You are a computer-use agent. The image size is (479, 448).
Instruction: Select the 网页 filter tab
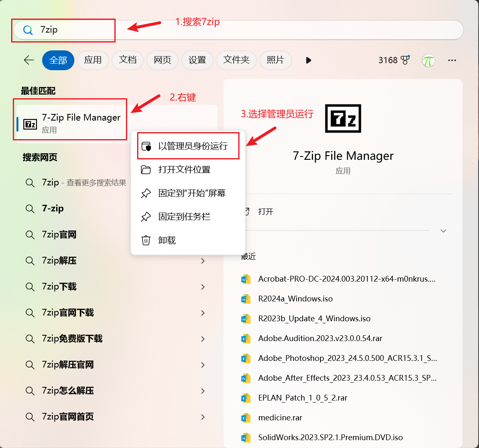click(x=163, y=60)
